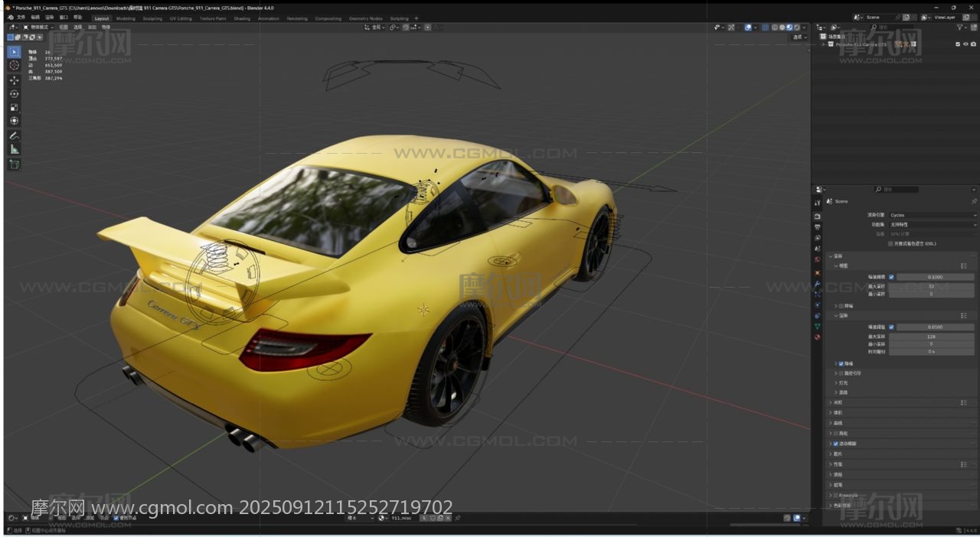Switch to the Modeling workspace tab
The width and height of the screenshot is (980, 537).
click(x=126, y=18)
